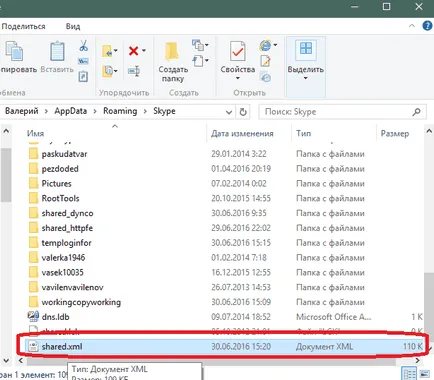Click the History clock icon
Image resolution: width=434 pixels, height=380 pixels.
(266, 77)
